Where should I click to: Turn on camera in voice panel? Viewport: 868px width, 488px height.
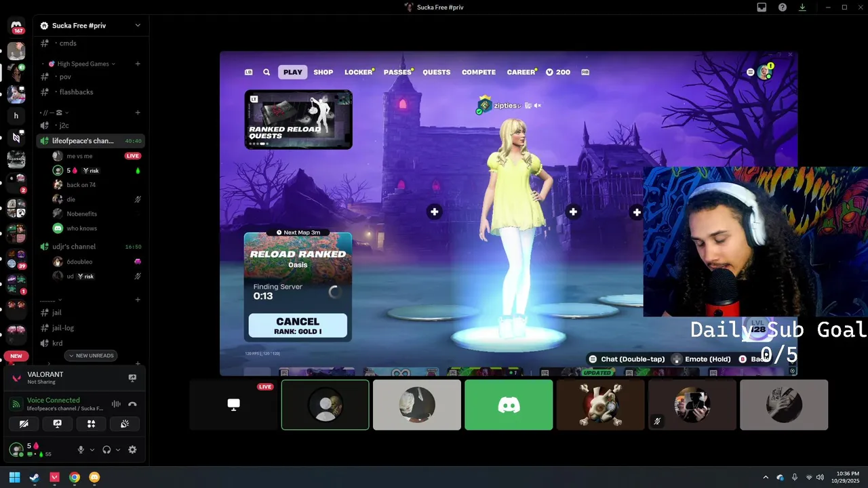pos(24,424)
